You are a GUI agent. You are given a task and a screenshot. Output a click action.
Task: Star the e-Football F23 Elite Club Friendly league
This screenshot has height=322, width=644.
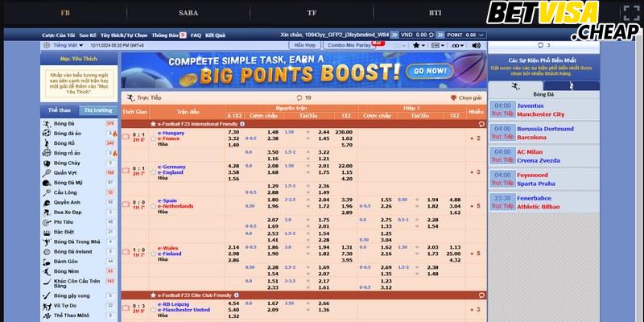click(153, 295)
